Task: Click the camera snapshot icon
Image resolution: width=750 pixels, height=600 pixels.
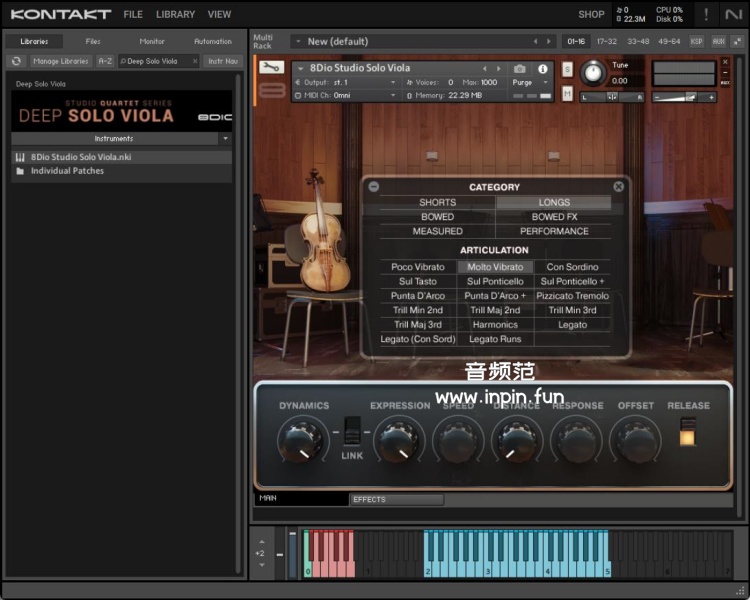Action: [519, 69]
